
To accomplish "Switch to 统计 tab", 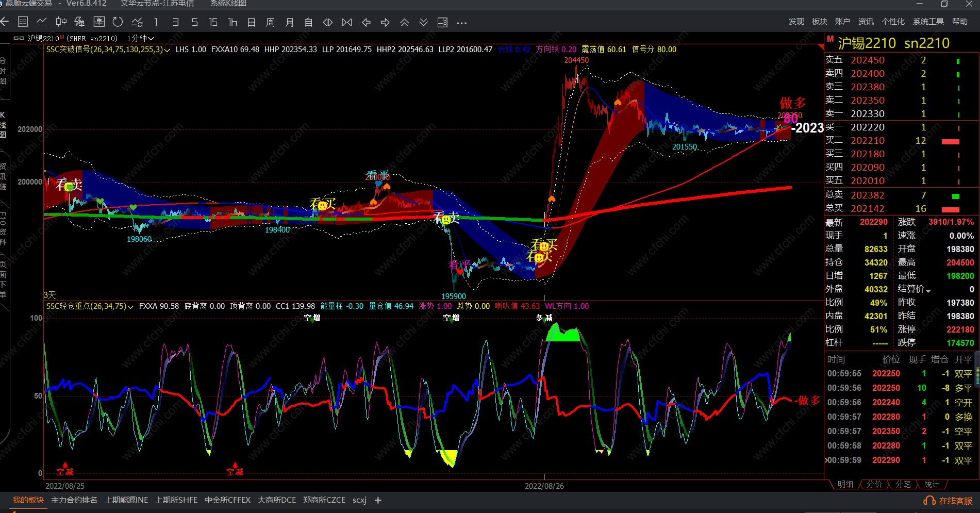I will (932, 485).
